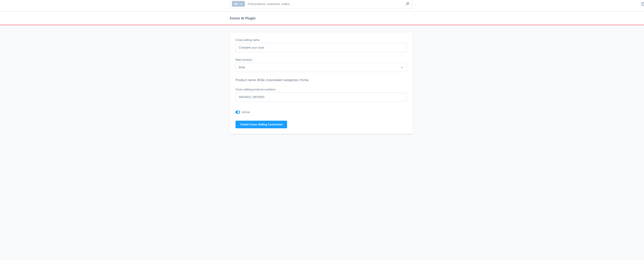Screen dimensions: 644x260
Task: Click the Cross selling products numbers label
Action: click(x=255, y=89)
